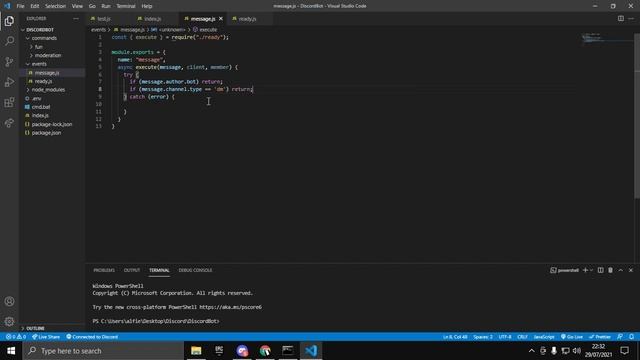Expand the OUTLINE section
The height and width of the screenshot is (360, 640).
pos(52,328)
